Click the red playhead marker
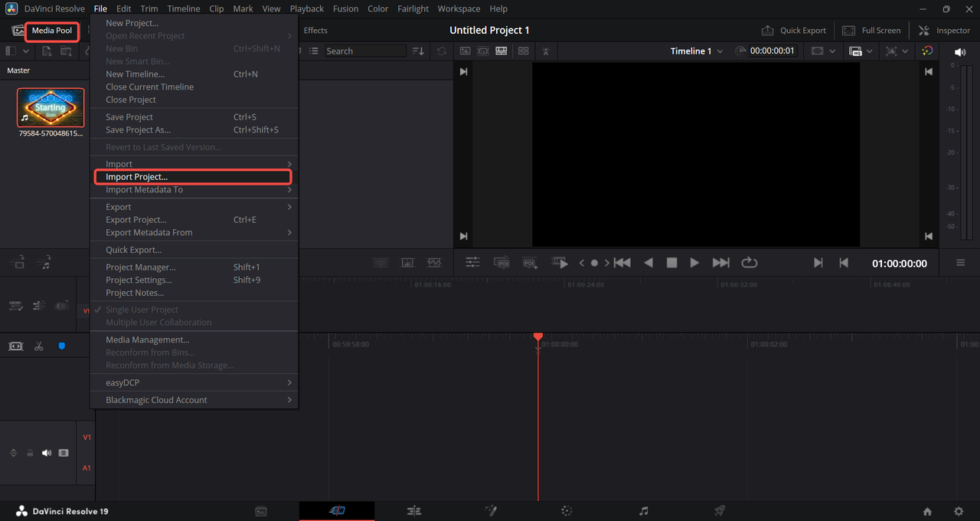The image size is (980, 521). click(x=538, y=338)
